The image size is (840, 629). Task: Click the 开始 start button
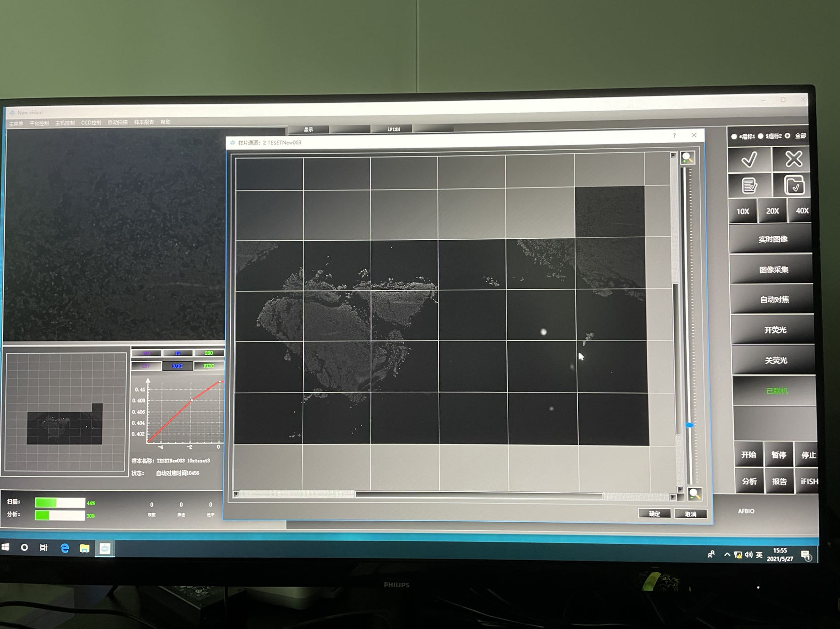point(748,455)
